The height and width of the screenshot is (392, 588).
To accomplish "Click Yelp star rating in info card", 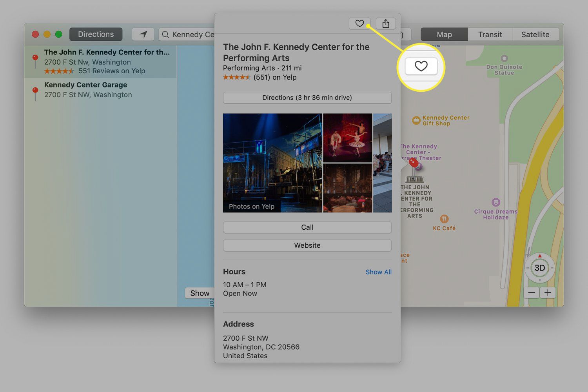I will (x=237, y=77).
